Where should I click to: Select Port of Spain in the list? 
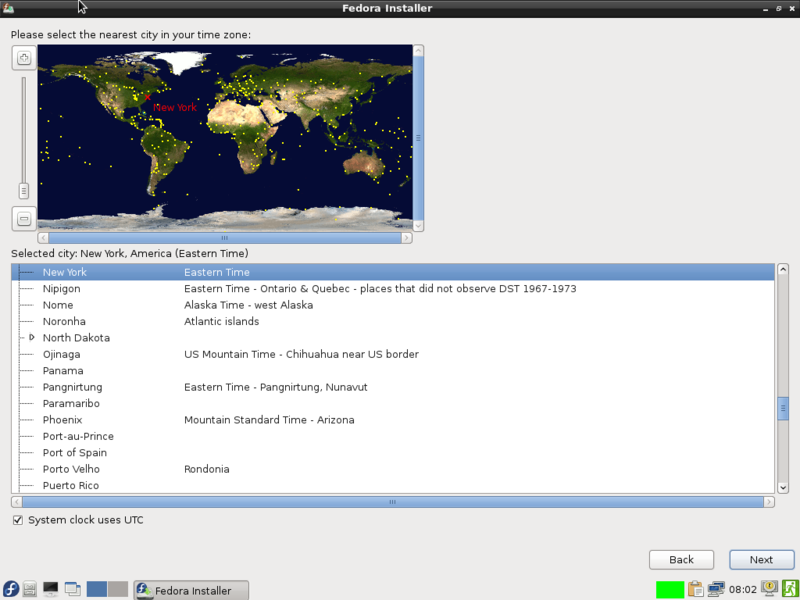[x=392, y=453]
